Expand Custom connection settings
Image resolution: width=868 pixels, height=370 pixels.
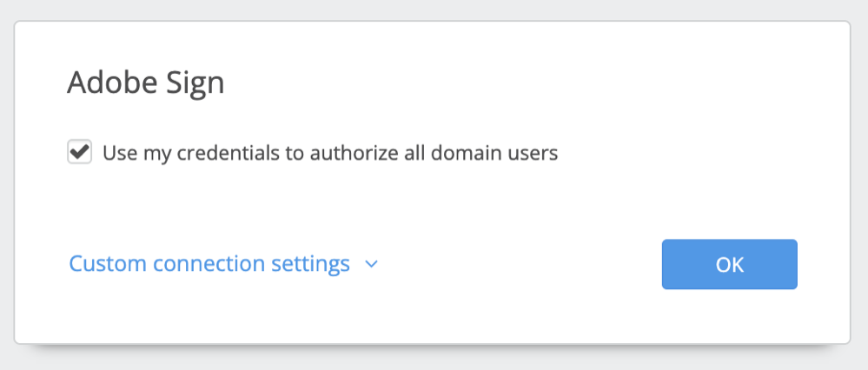[x=223, y=264]
